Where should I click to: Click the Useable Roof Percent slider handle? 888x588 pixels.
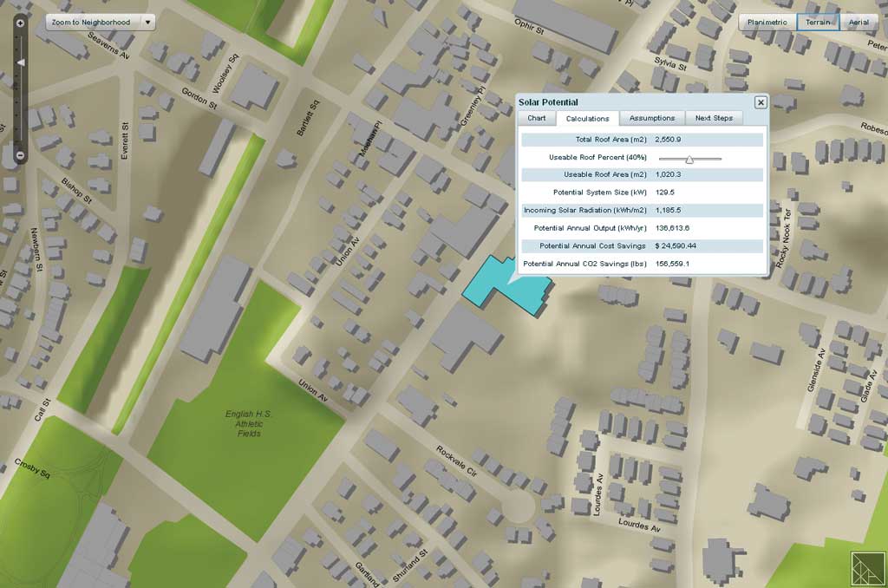(x=689, y=160)
